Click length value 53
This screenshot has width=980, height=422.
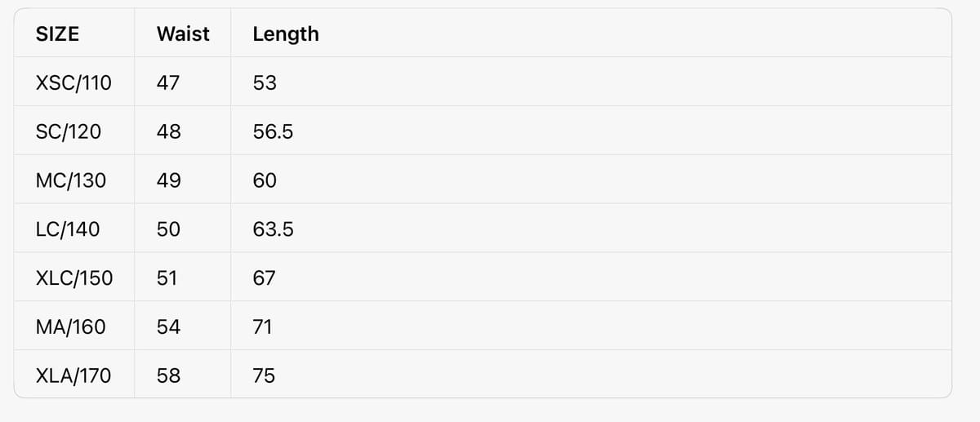point(265,82)
